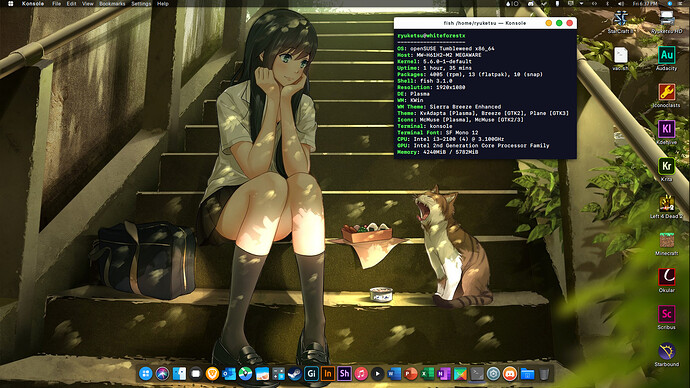This screenshot has height=388, width=690.
Task: Open the Konsole application menu
Action: click(33, 4)
